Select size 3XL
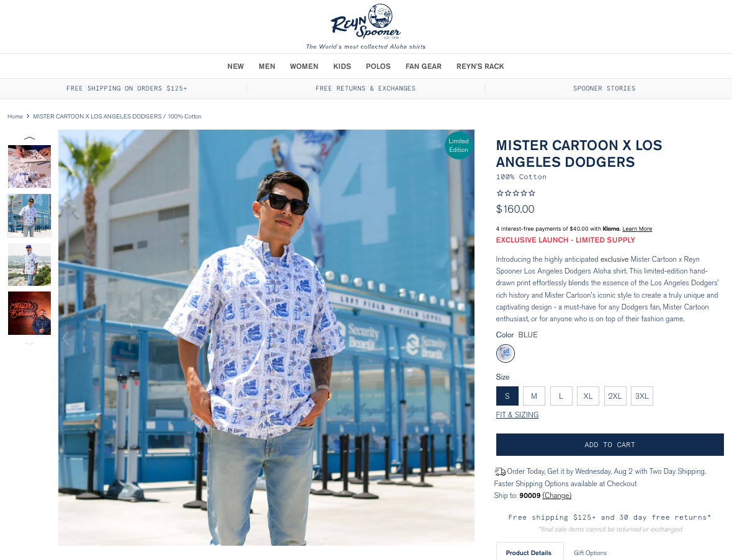This screenshot has height=560, width=732. pos(641,396)
